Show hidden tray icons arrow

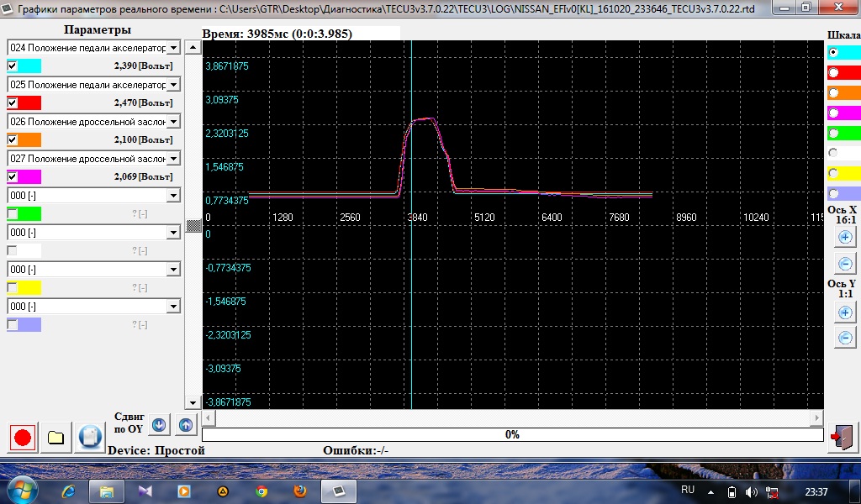click(x=711, y=492)
